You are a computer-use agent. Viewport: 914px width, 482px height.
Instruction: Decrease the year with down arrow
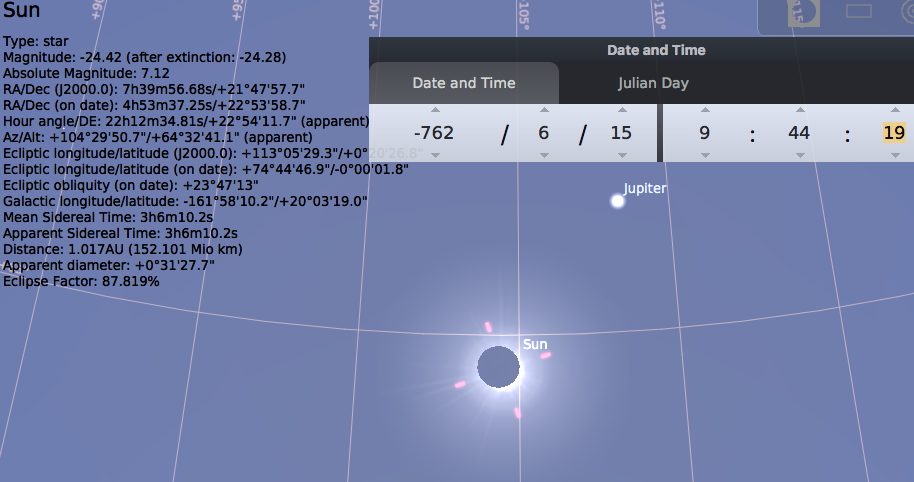434,155
